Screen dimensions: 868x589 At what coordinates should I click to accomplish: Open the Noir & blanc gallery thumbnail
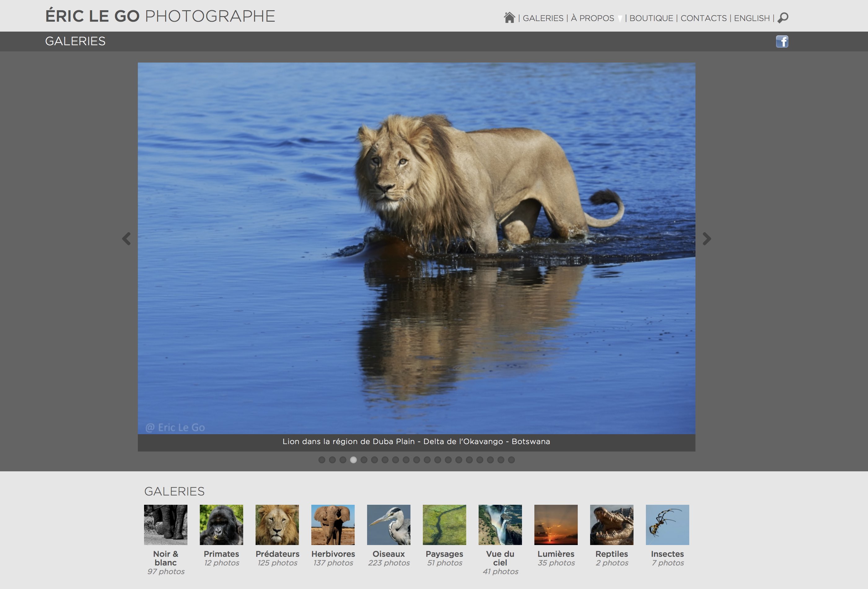tap(166, 525)
